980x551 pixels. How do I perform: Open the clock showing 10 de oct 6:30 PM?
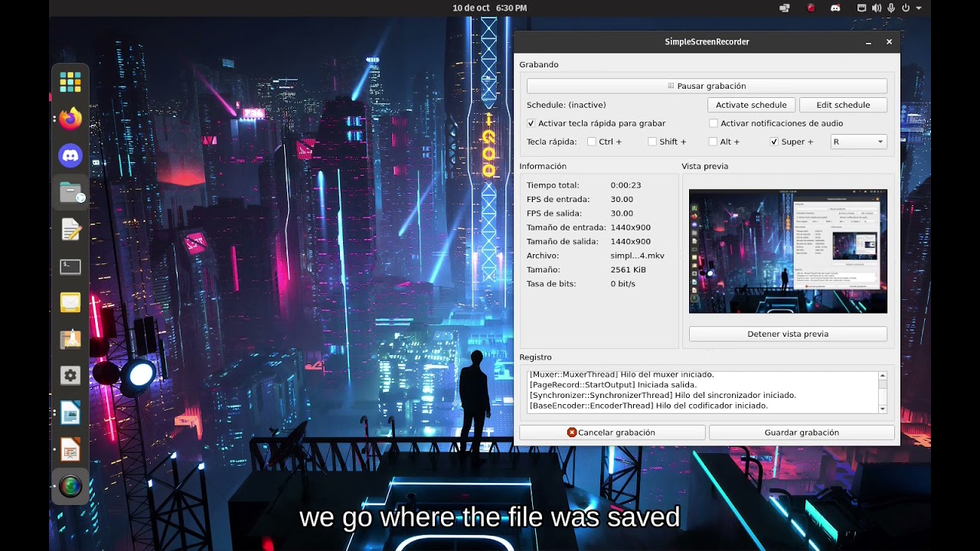489,8
